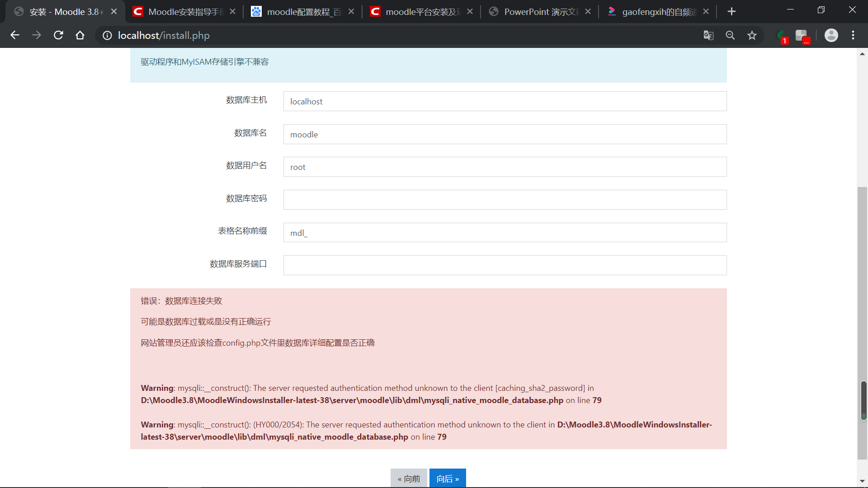Minimize the browser window
The image size is (868, 488).
(790, 10)
